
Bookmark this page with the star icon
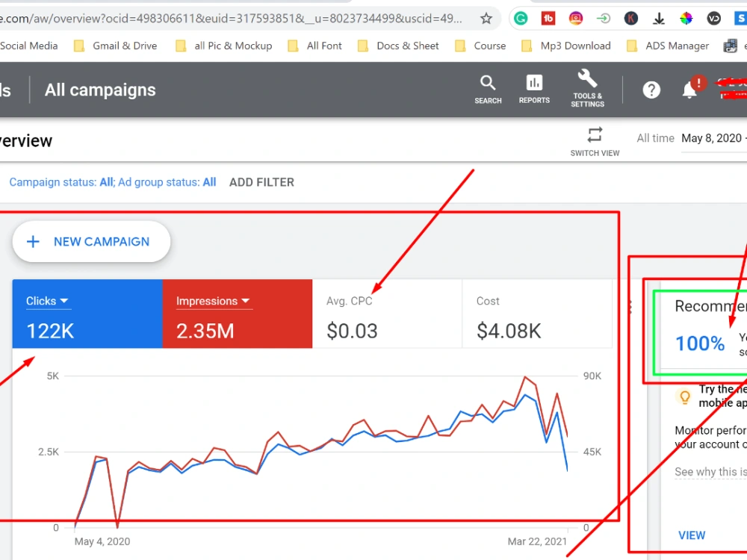[x=486, y=19]
